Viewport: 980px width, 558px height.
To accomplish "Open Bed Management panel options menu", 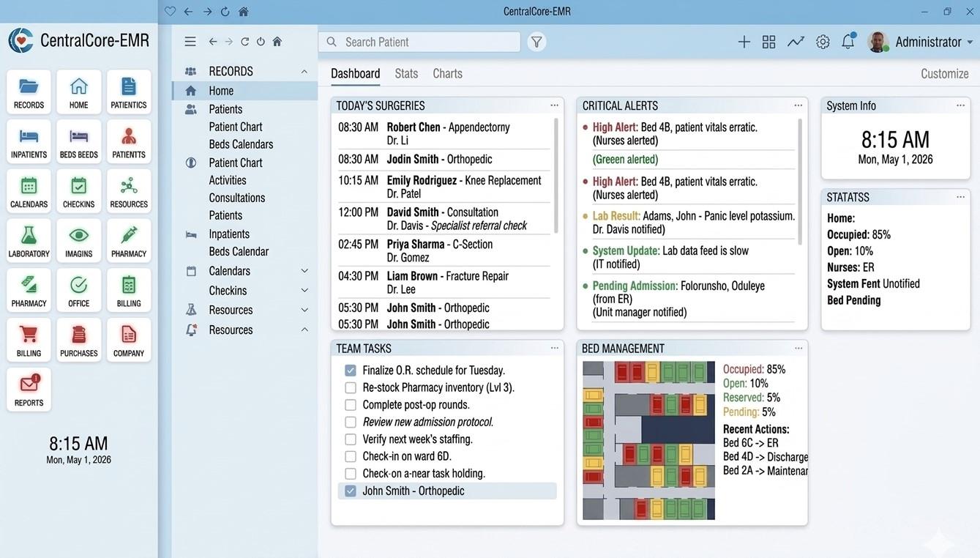I will click(798, 348).
